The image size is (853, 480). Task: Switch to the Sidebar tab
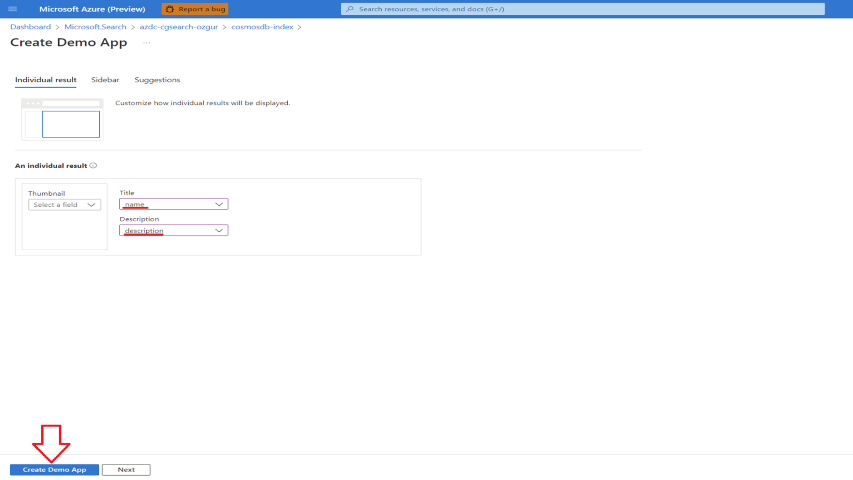105,80
